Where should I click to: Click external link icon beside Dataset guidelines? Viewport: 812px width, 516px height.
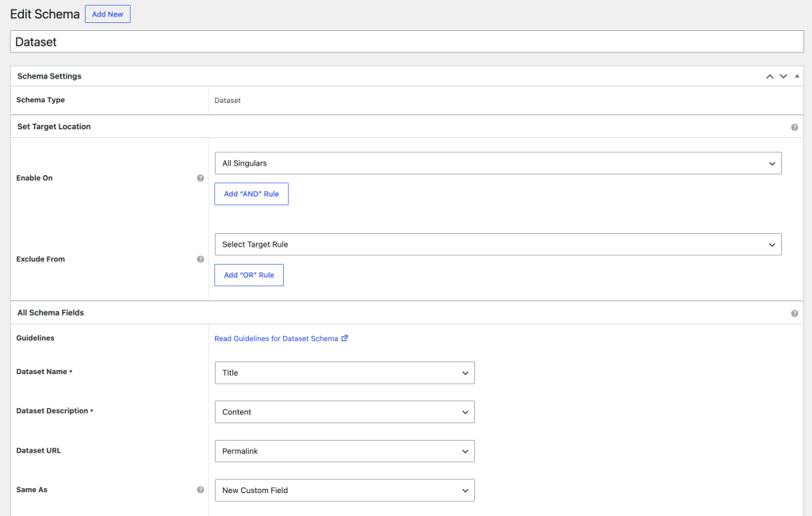tap(344, 338)
